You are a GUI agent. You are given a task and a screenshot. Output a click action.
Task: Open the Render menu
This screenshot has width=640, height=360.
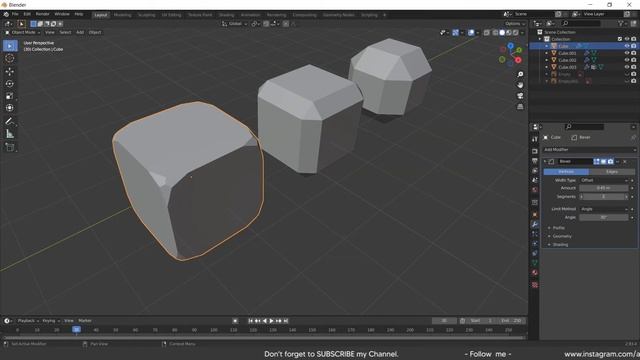click(42, 14)
